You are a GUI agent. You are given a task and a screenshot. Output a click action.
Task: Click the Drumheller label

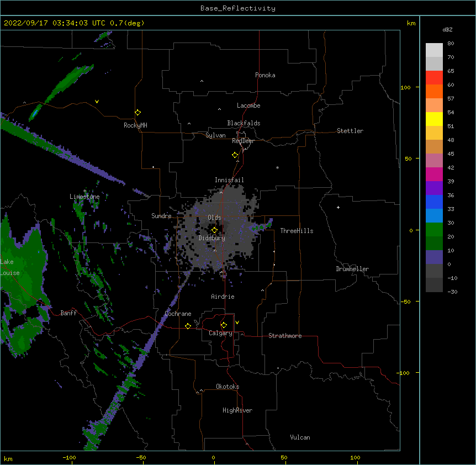[x=352, y=269]
